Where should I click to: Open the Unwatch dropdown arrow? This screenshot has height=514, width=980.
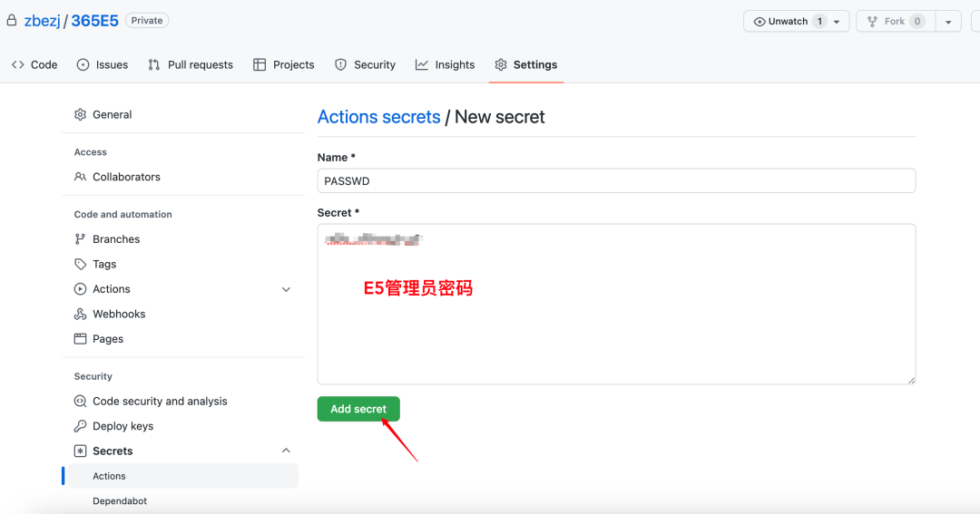pyautogui.click(x=837, y=22)
